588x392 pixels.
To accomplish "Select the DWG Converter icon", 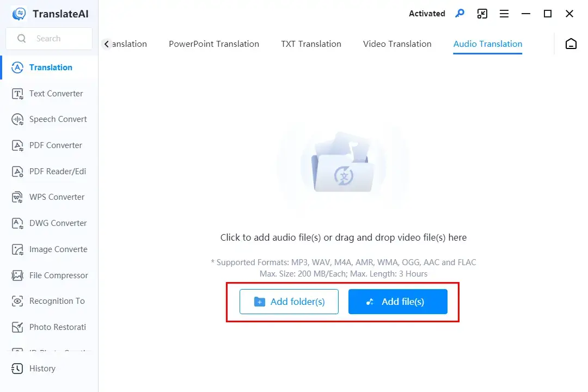I will click(18, 223).
